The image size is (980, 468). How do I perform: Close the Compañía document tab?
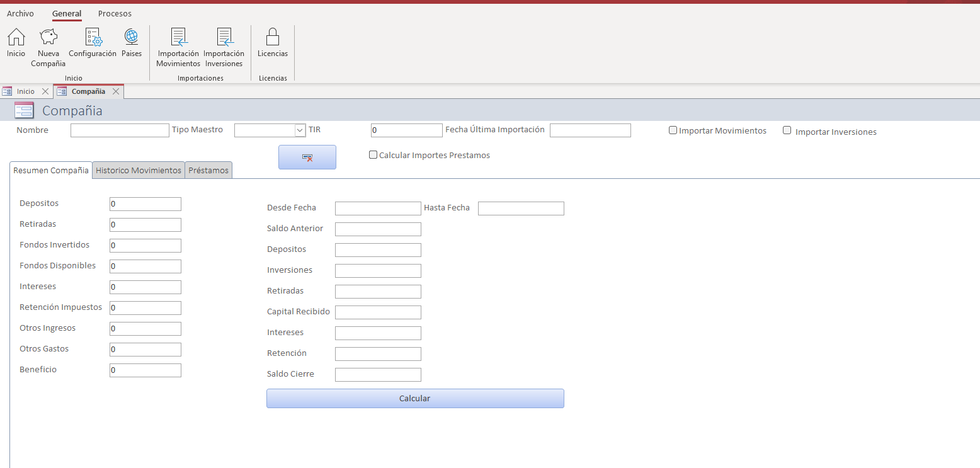click(x=116, y=91)
